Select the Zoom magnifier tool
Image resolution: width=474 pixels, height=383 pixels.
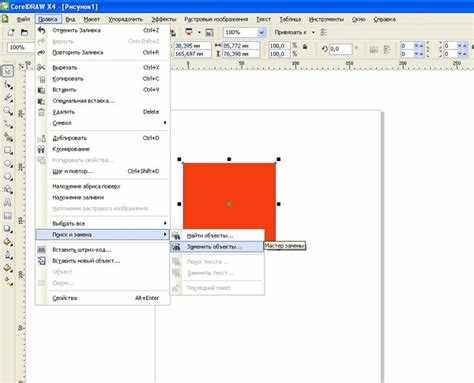click(x=8, y=111)
